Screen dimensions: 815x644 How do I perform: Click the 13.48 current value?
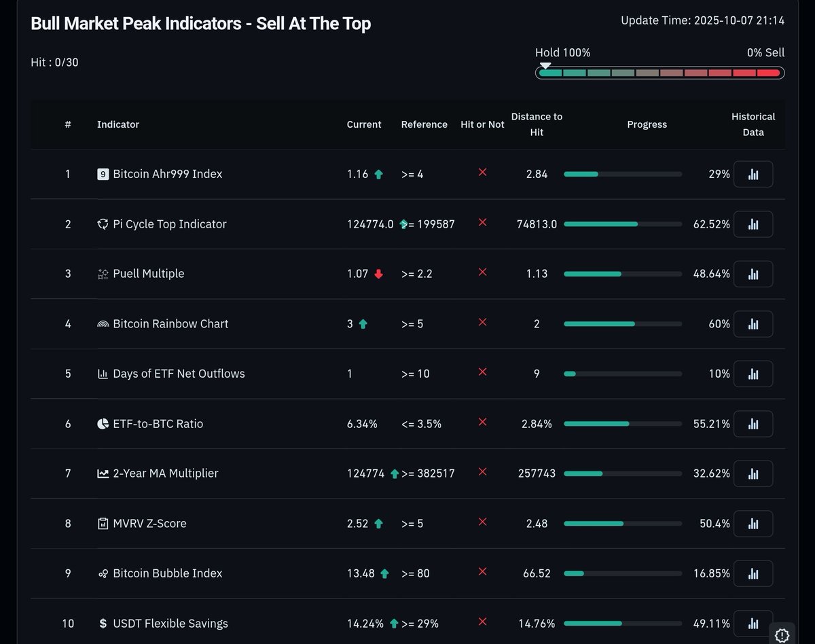pos(361,573)
